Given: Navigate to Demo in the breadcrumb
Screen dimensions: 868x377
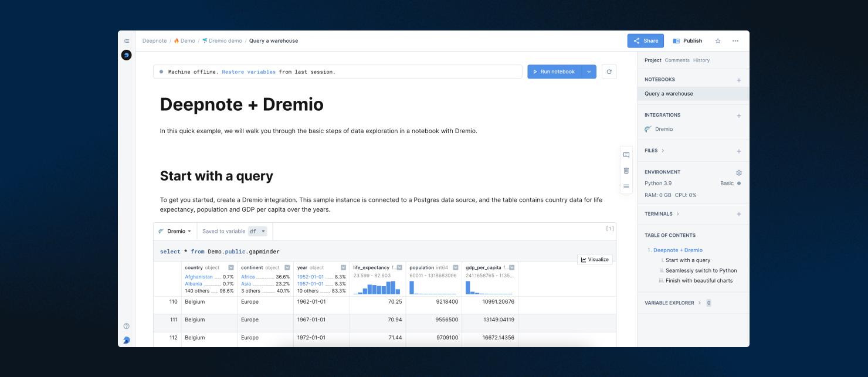Looking at the screenshot, I should coord(185,41).
